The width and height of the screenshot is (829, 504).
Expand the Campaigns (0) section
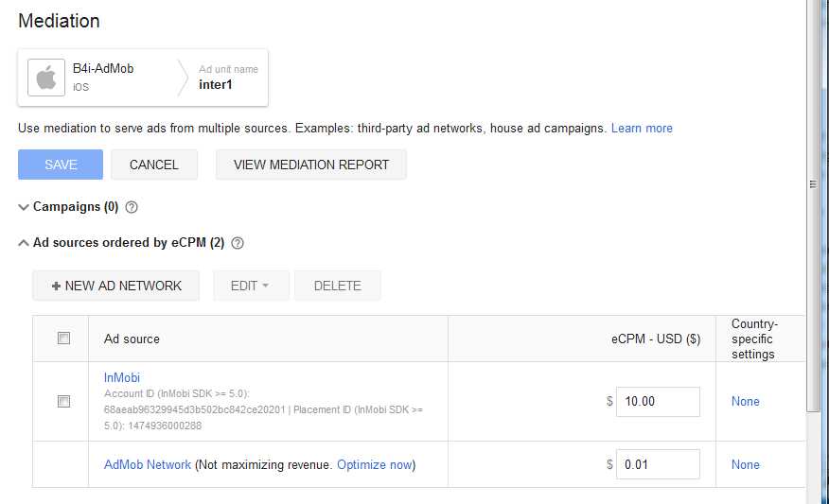(24, 207)
